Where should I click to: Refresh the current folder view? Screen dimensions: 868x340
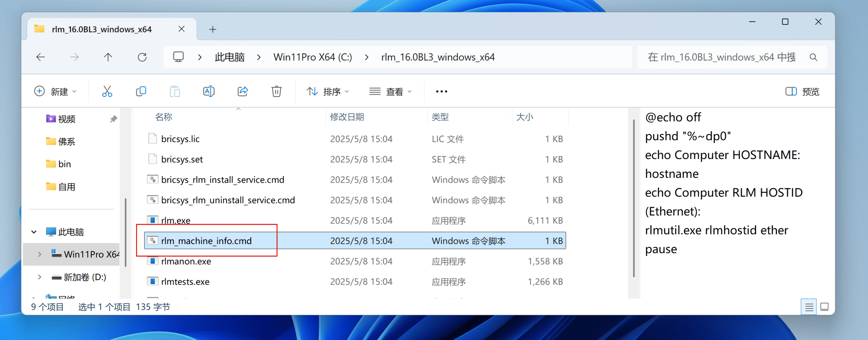142,57
